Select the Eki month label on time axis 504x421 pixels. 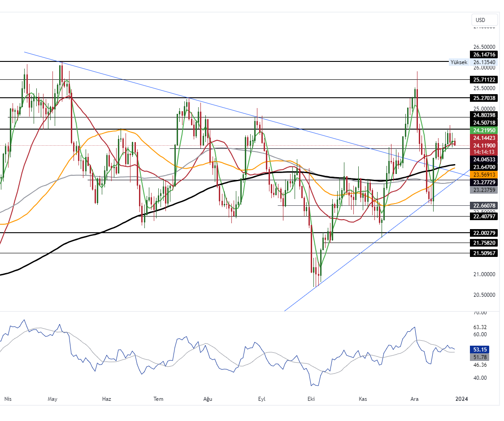coord(311,399)
